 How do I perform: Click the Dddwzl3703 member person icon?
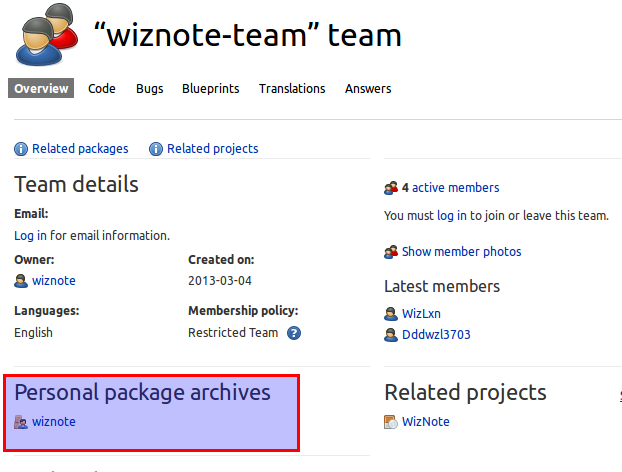coord(391,335)
